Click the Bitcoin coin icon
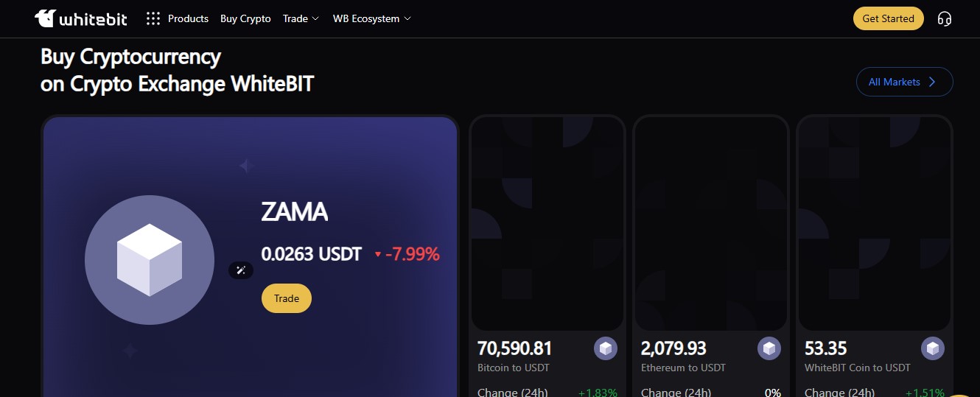The width and height of the screenshot is (980, 397). 606,348
